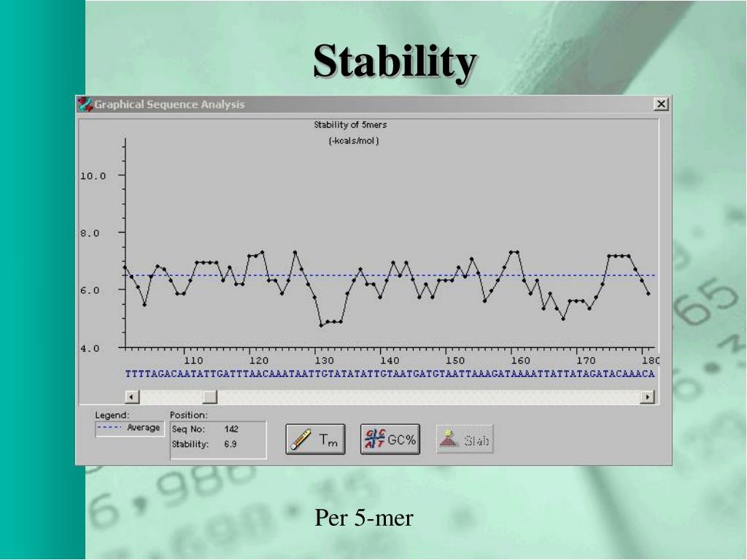
Task: Click the Legend: label
Action: [112, 415]
